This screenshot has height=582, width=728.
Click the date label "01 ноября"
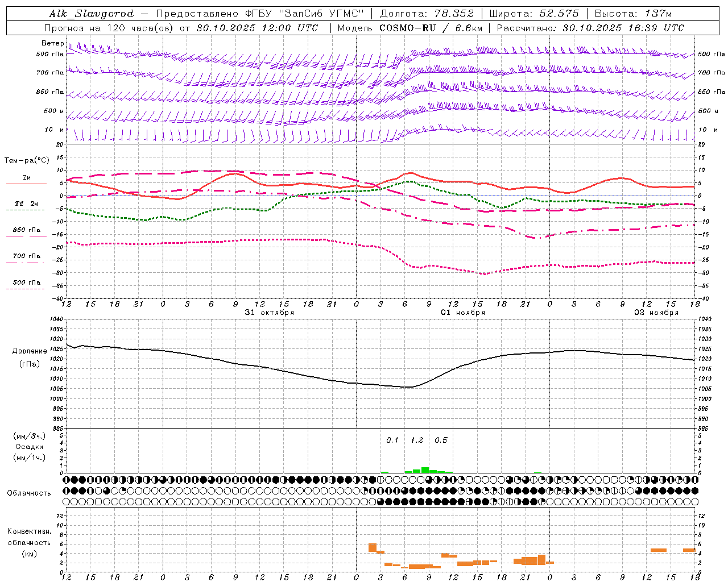[463, 313]
